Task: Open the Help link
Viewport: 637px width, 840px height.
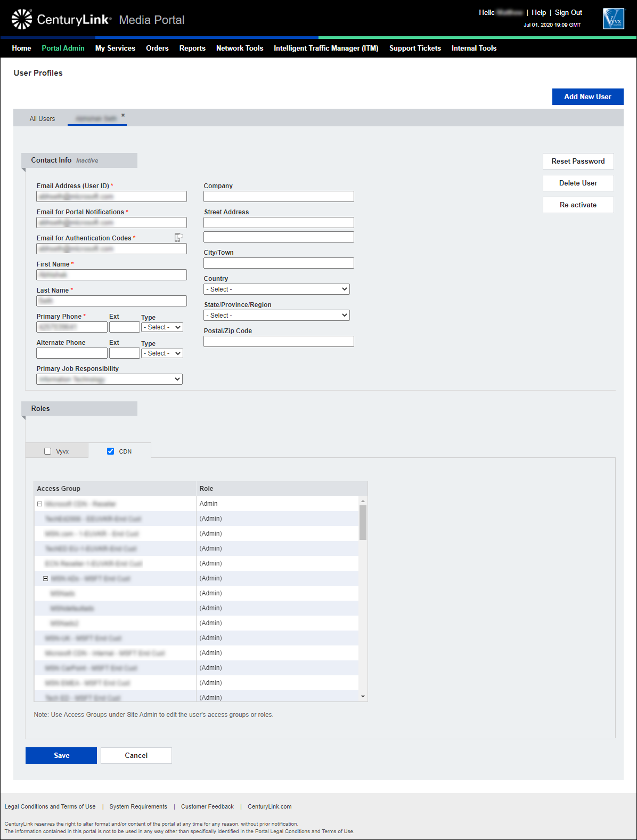Action: [539, 12]
